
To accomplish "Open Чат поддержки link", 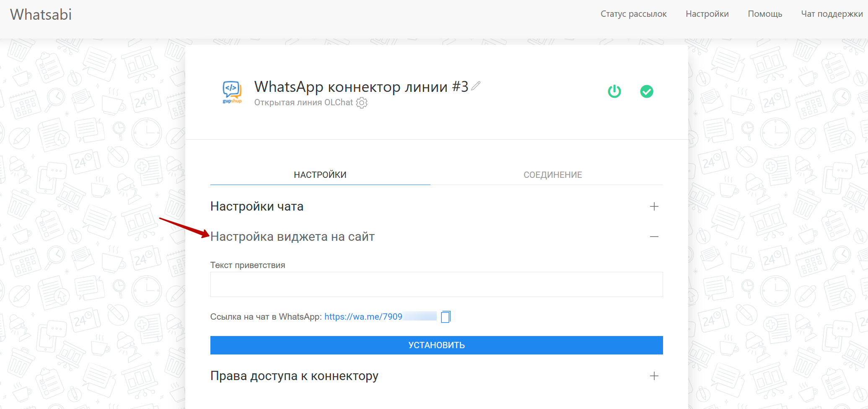I will 832,14.
